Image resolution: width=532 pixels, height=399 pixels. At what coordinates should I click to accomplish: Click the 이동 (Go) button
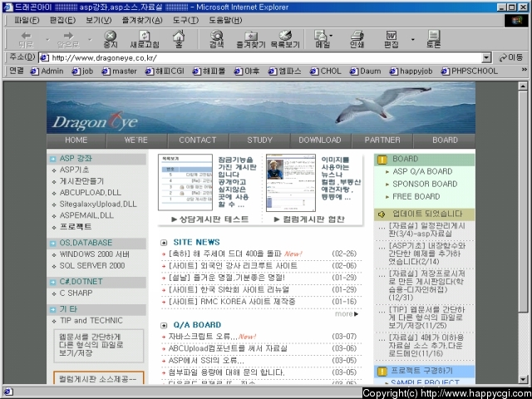[x=511, y=57]
